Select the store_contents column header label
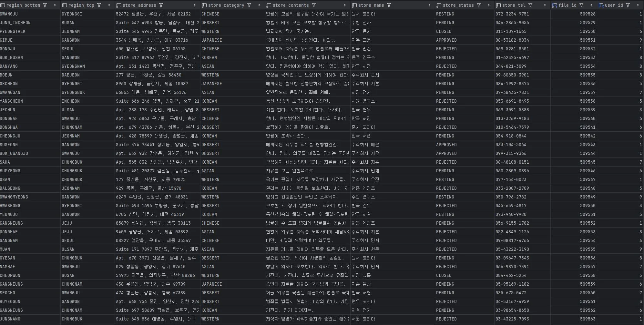The width and height of the screenshot is (644, 325). pyautogui.click(x=291, y=5)
